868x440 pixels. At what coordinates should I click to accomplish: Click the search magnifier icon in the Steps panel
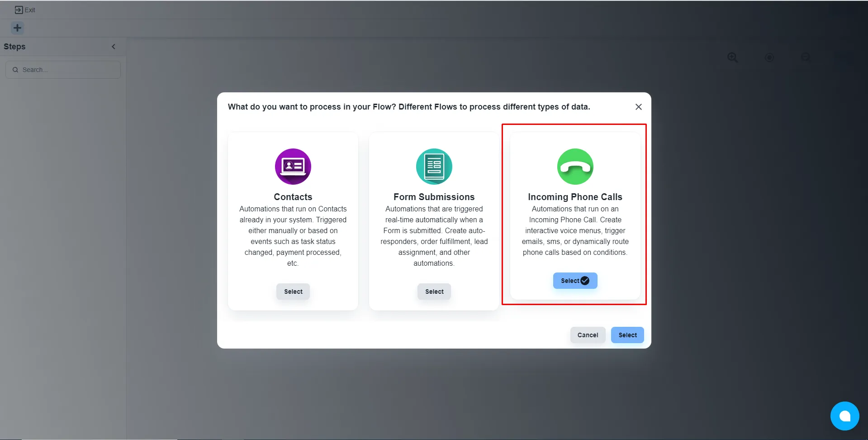[x=15, y=70]
